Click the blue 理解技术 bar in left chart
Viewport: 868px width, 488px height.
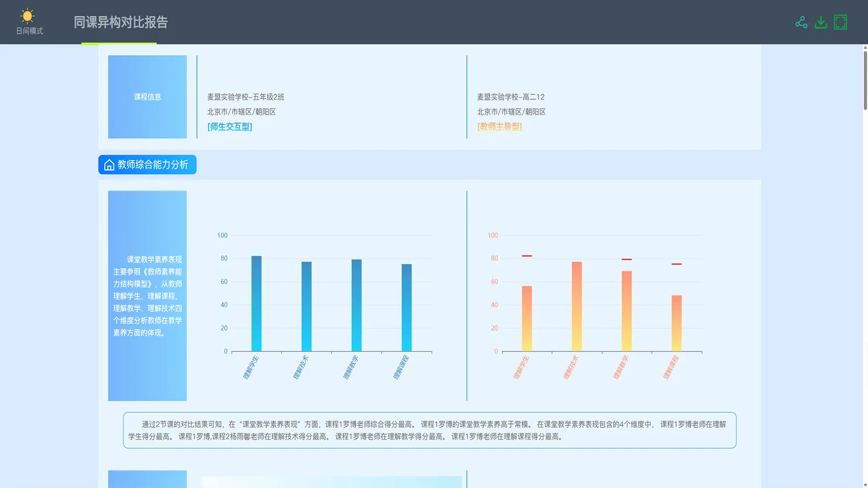(307, 306)
